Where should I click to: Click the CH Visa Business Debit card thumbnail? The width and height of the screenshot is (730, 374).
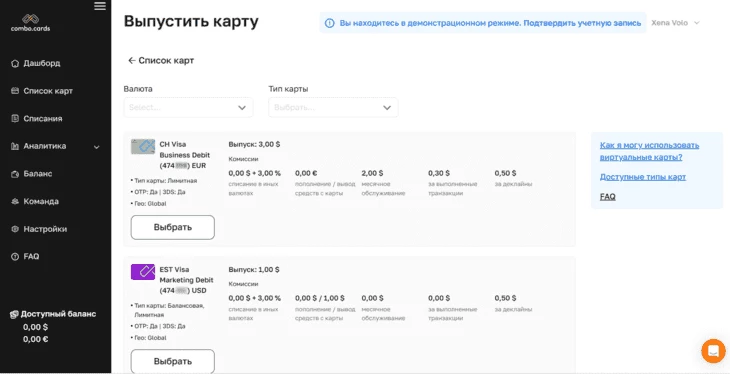tap(143, 147)
